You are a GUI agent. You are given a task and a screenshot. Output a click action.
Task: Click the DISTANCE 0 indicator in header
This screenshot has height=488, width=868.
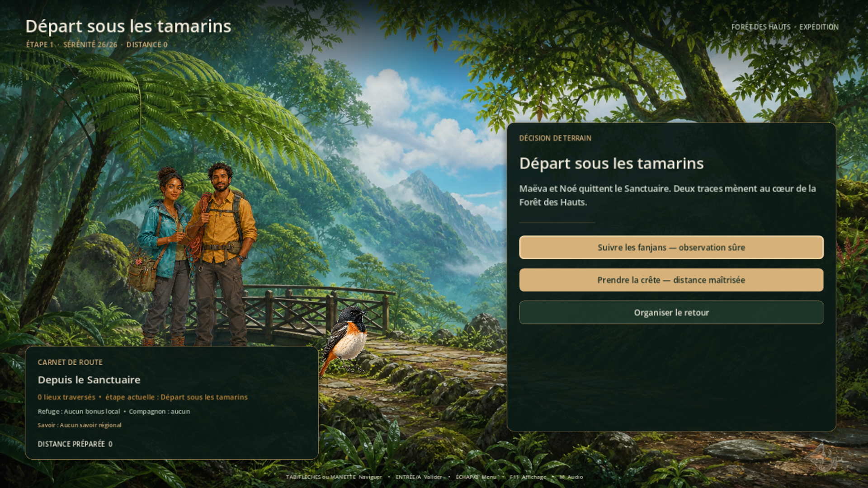tap(147, 44)
